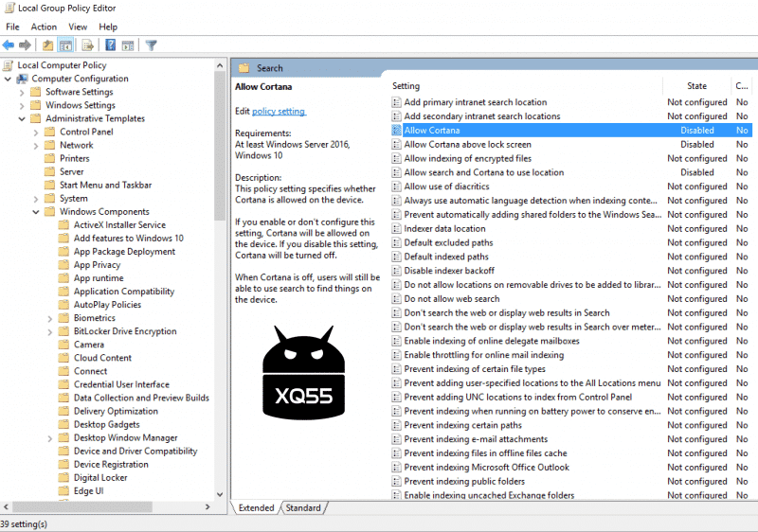This screenshot has height=532, width=758.
Task: Select 'Allow Cortana above lock screen' setting
Action: pos(467,145)
